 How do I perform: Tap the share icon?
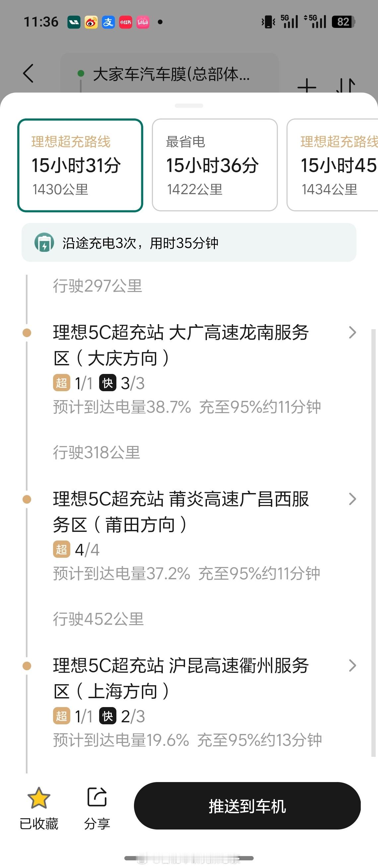97,797
